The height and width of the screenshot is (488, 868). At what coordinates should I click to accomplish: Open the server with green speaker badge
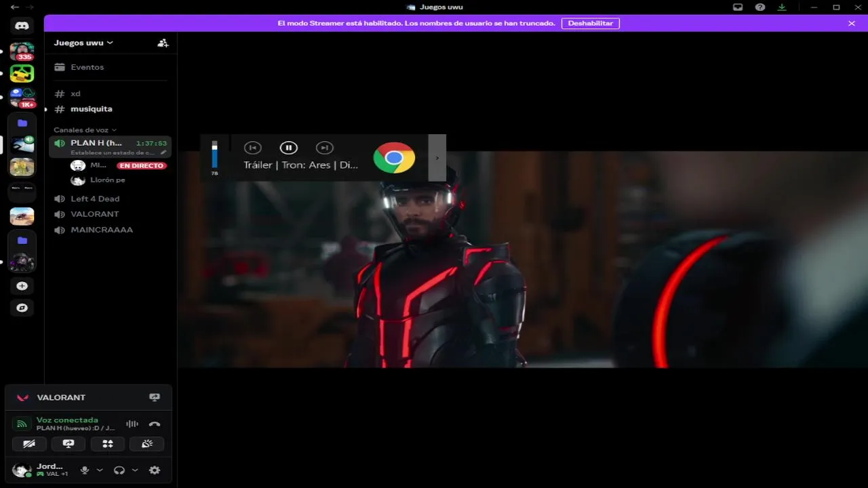(22, 144)
